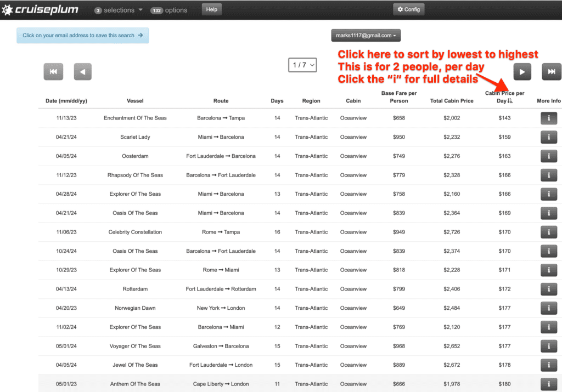Sort the table by Date column
The height and width of the screenshot is (392, 562).
(x=67, y=100)
